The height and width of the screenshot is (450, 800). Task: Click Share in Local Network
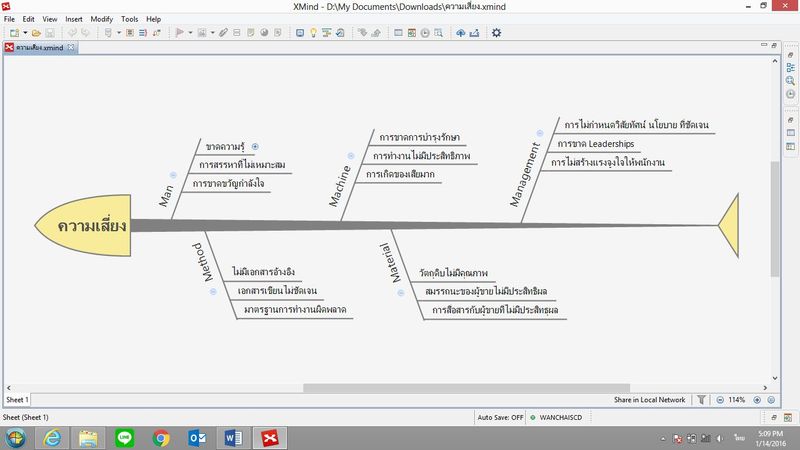click(649, 400)
